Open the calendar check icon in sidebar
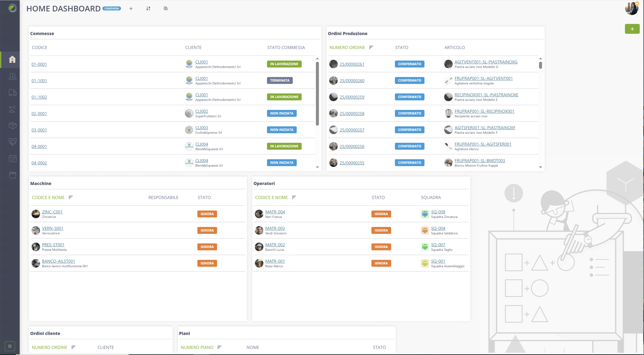Screen dimensions: 644x355 point(12,158)
